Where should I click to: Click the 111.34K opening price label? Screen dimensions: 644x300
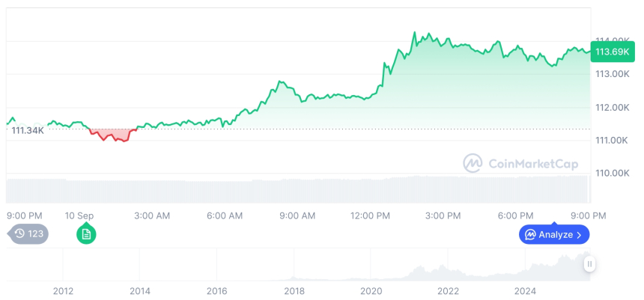coord(28,130)
